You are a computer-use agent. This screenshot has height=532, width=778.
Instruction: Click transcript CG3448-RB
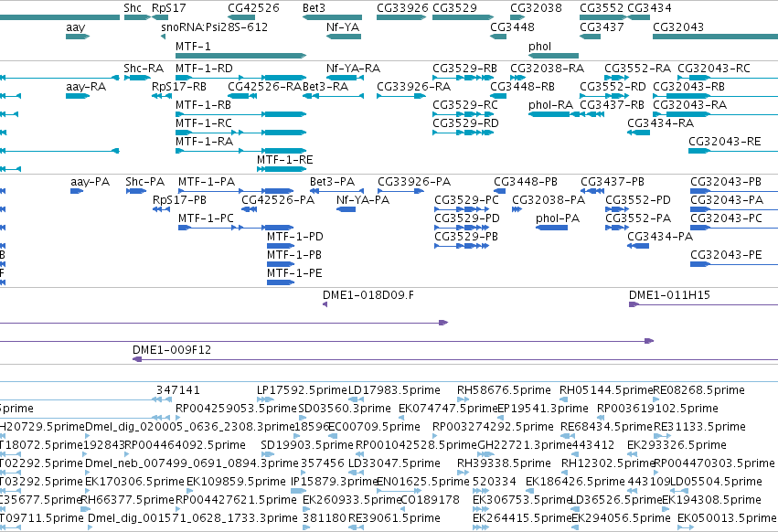pos(498,96)
